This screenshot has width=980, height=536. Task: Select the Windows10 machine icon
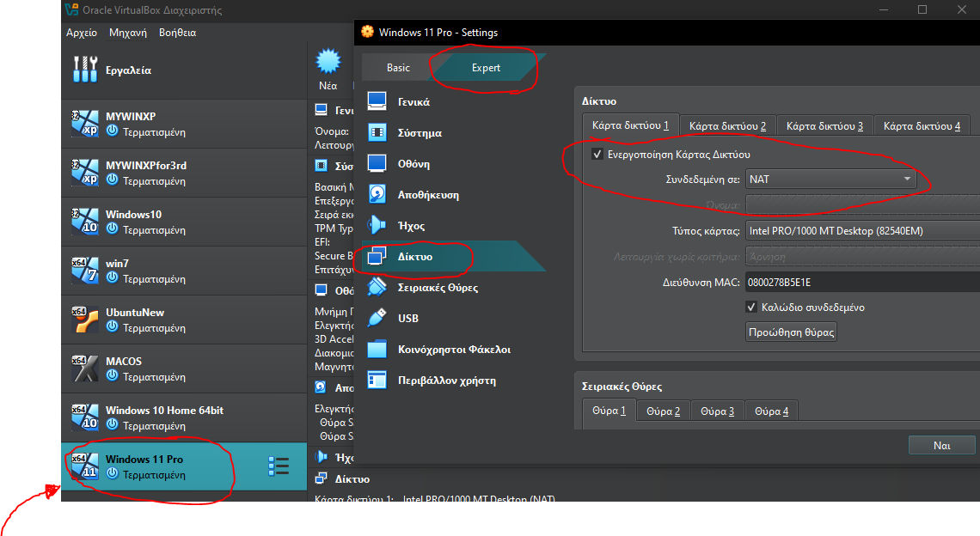[85, 221]
